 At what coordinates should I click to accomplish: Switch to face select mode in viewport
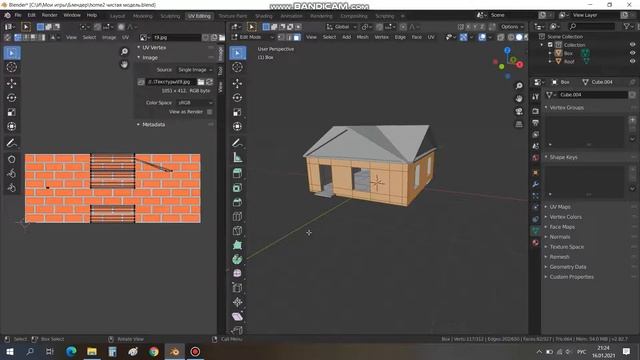click(x=297, y=37)
